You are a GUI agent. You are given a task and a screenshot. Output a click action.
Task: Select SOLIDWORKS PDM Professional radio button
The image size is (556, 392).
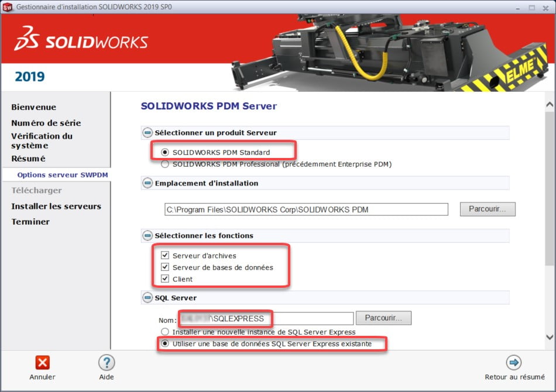(165, 164)
